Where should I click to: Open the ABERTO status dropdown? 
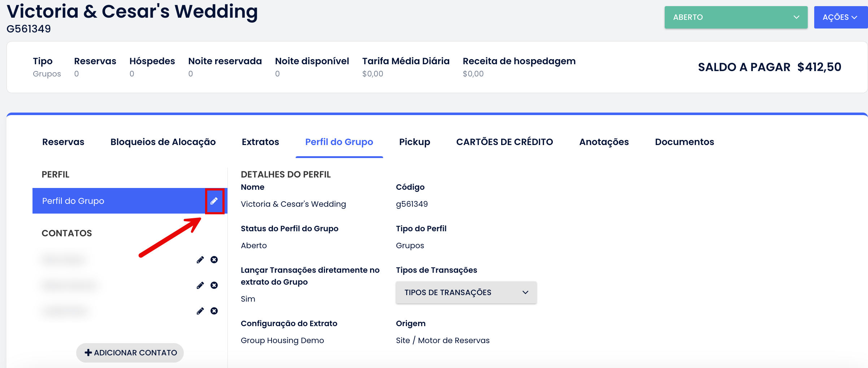[735, 17]
